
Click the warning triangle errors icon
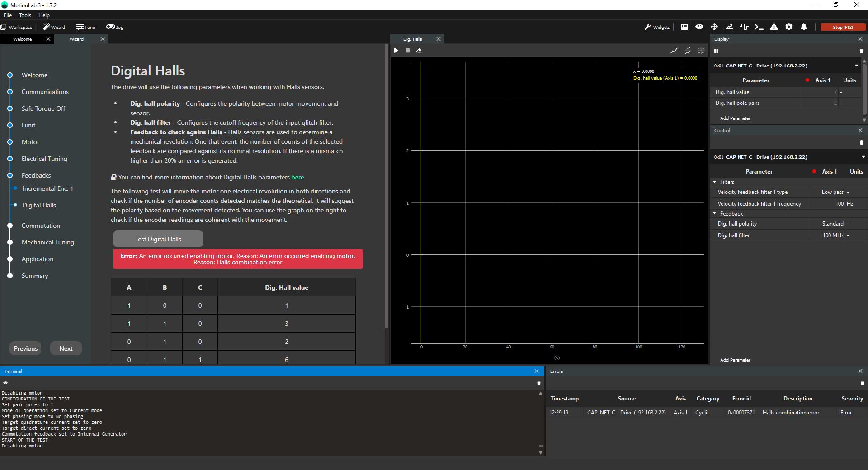coord(774,27)
